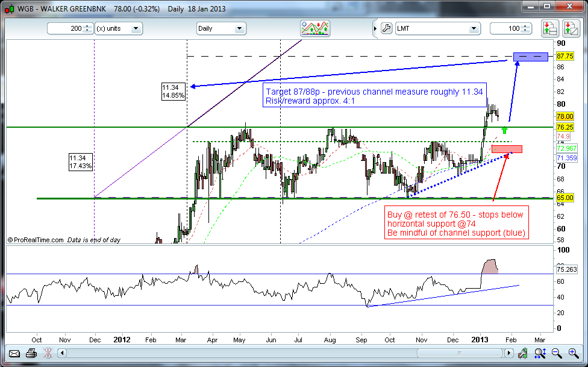Click the buy order ticket icon

coord(549,28)
